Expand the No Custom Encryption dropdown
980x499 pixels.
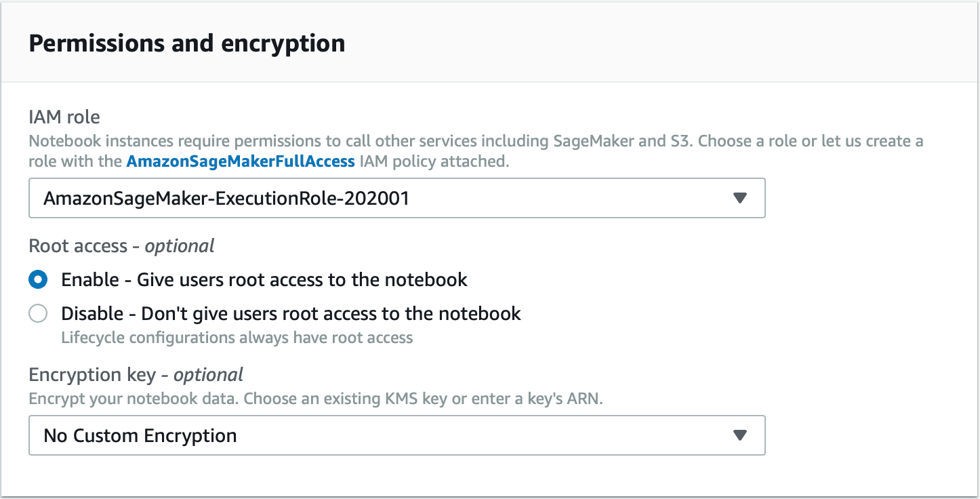(x=396, y=435)
